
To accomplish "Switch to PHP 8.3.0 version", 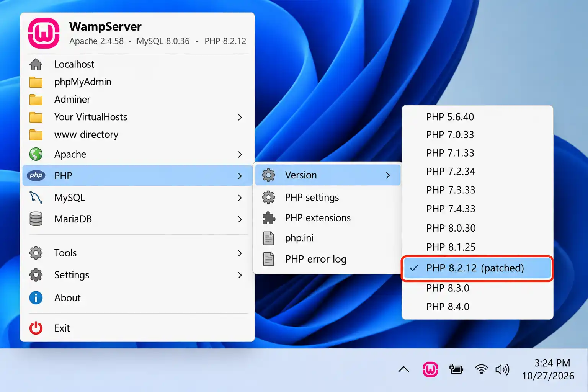I will click(477, 288).
